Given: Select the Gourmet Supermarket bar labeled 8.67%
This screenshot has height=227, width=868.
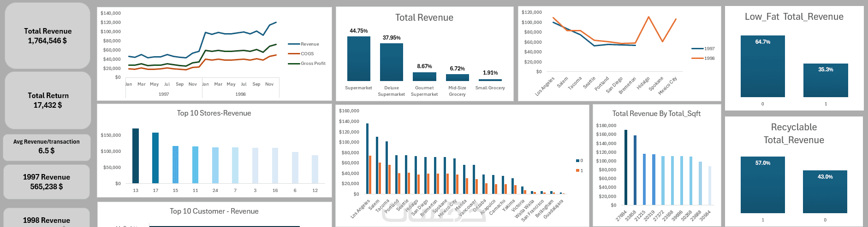Looking at the screenshot, I should (424, 76).
